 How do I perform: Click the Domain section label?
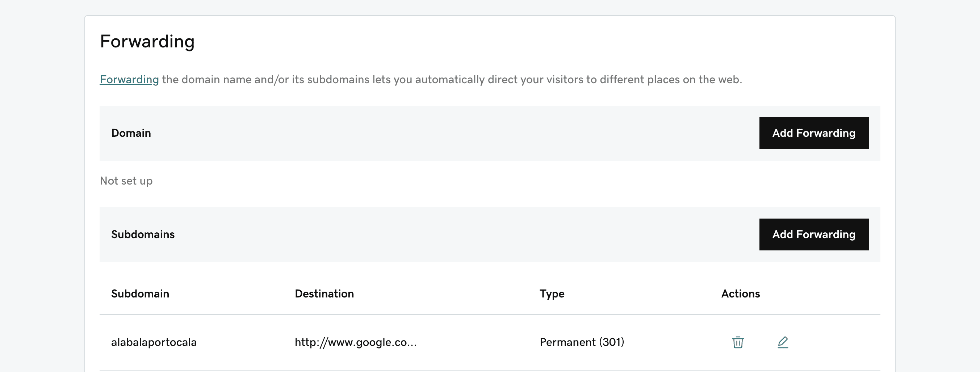pos(131,133)
